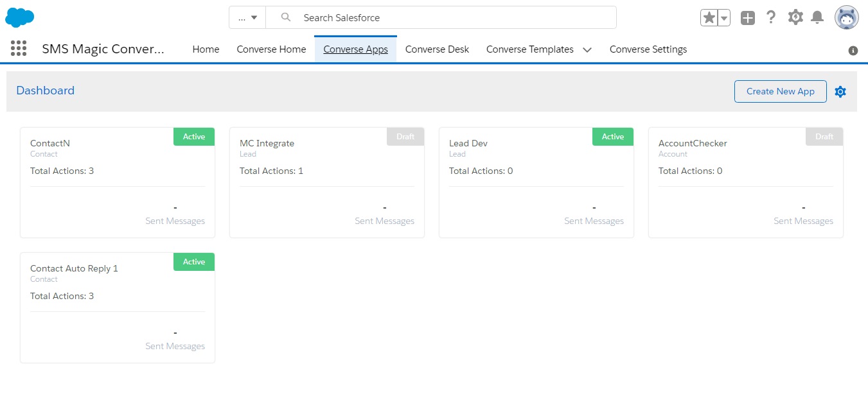Image resolution: width=868 pixels, height=405 pixels.
Task: Open the Help question mark icon
Action: [x=771, y=17]
